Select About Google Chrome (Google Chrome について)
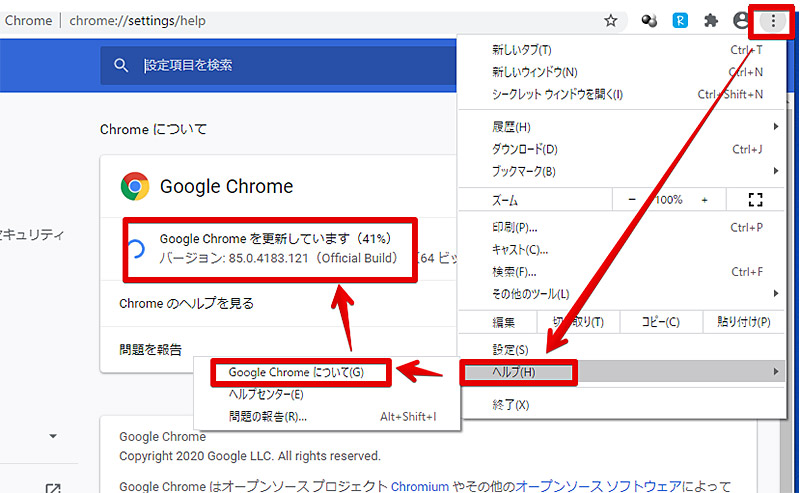 [x=327, y=372]
